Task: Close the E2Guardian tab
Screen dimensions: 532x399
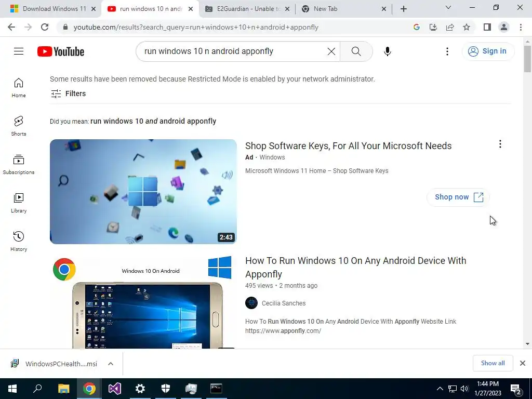Action: [287, 9]
